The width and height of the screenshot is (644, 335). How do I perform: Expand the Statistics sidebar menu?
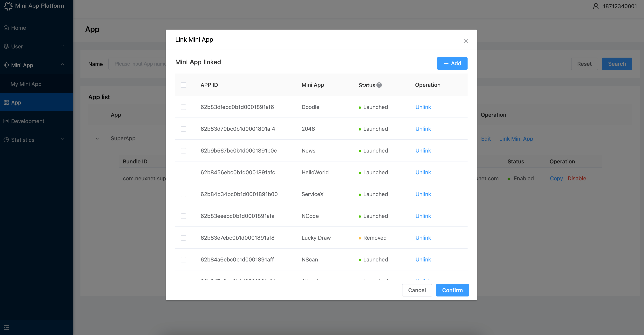[x=36, y=140]
